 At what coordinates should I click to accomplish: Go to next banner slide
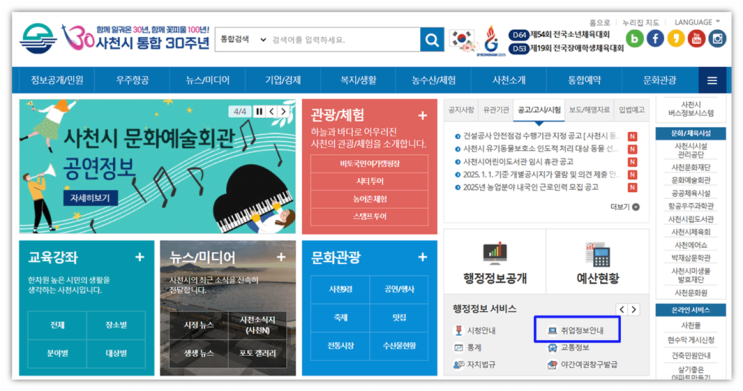pyautogui.click(x=283, y=111)
